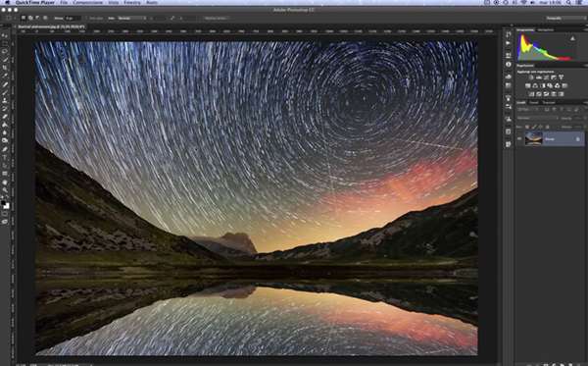Open background color picker (white swatch)

pyautogui.click(x=7, y=206)
